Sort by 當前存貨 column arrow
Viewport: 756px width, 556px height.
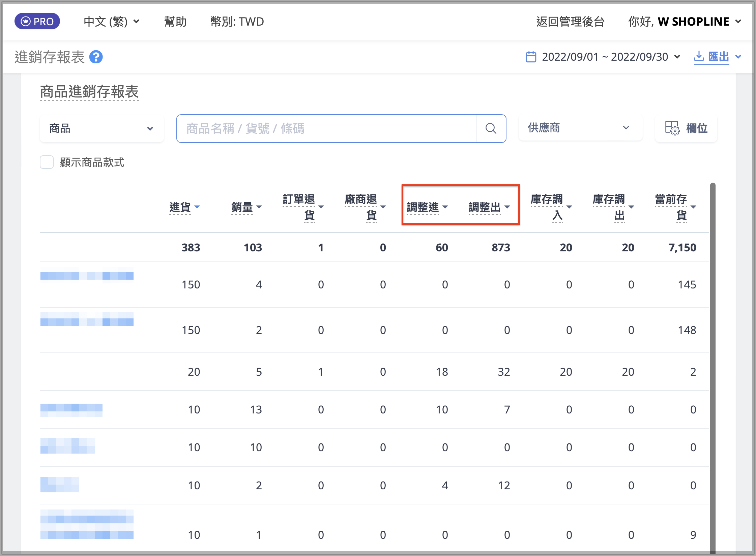point(693,207)
